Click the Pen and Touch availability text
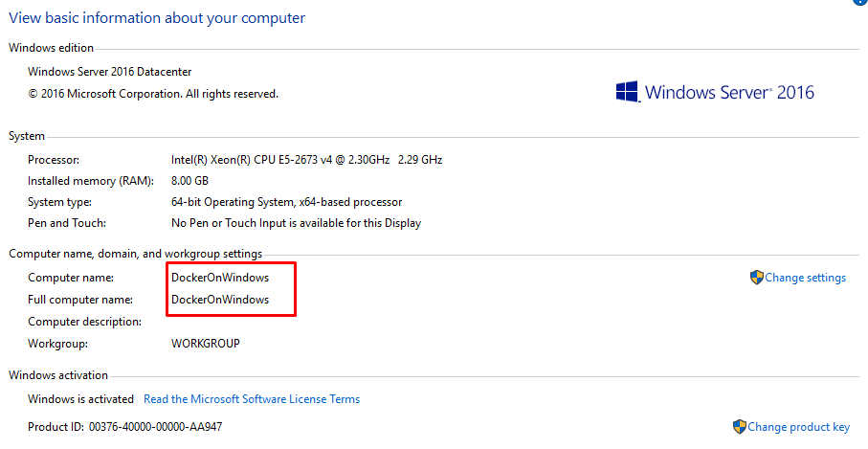 pos(296,223)
